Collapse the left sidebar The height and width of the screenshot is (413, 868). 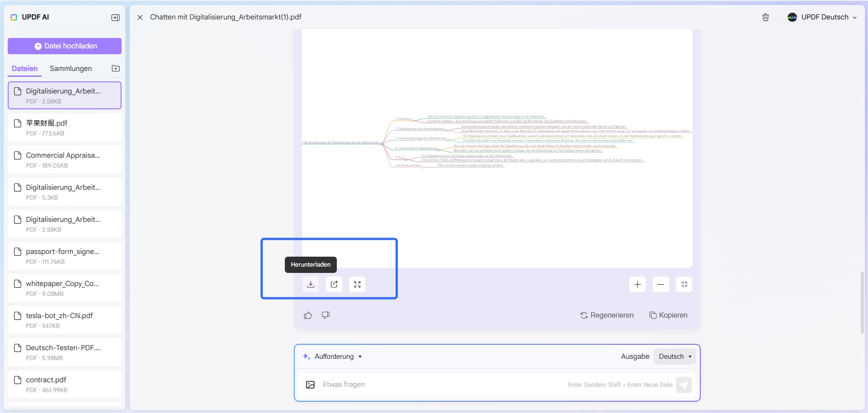[115, 17]
